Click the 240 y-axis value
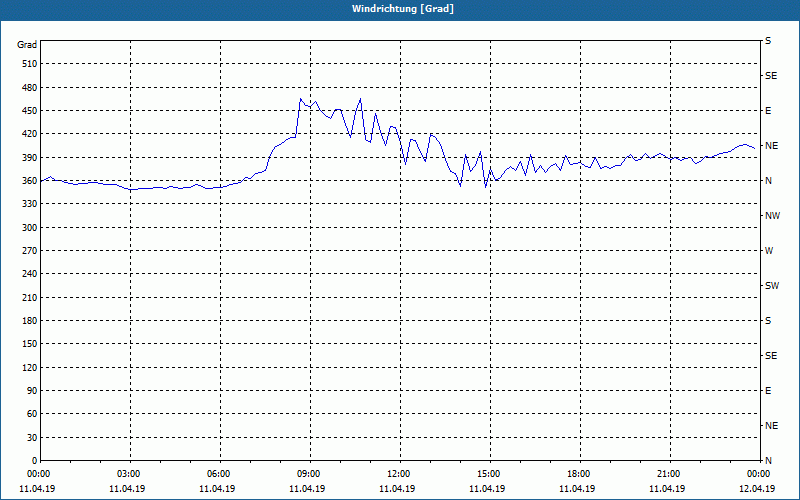This screenshot has width=800, height=500. click(30, 274)
